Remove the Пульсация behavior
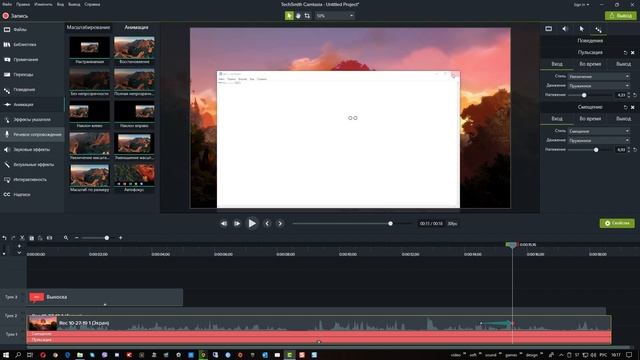Screen dimensions: 640x360 click(633, 53)
